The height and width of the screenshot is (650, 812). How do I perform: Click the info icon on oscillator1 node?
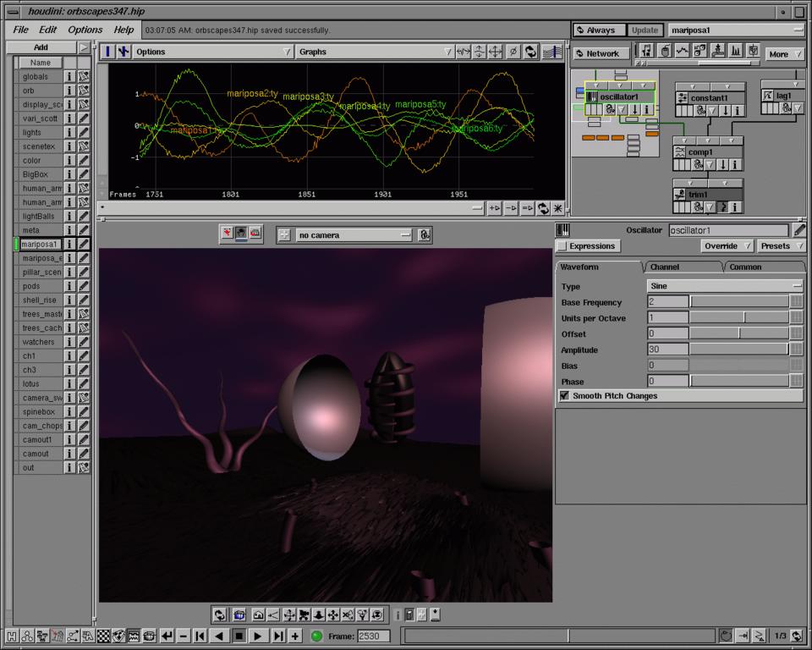647,109
